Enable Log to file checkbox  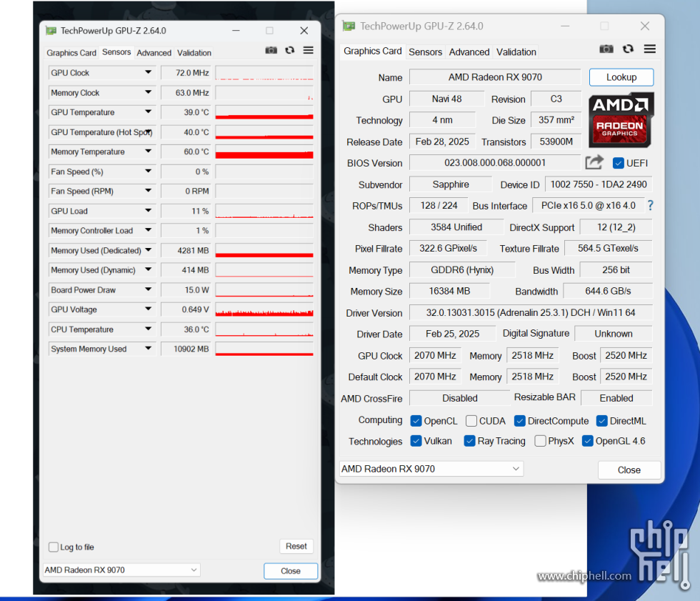(53, 547)
